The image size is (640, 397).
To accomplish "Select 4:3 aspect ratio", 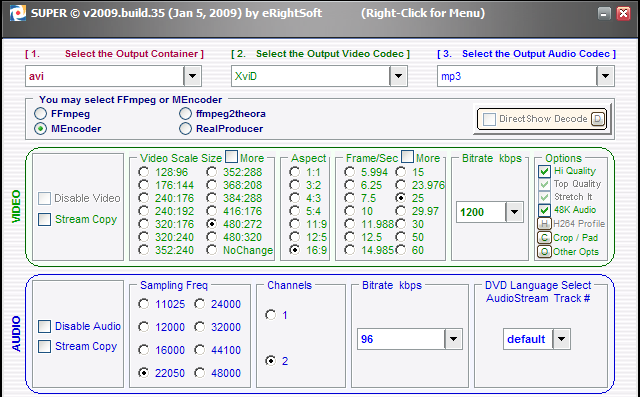I will tap(295, 198).
